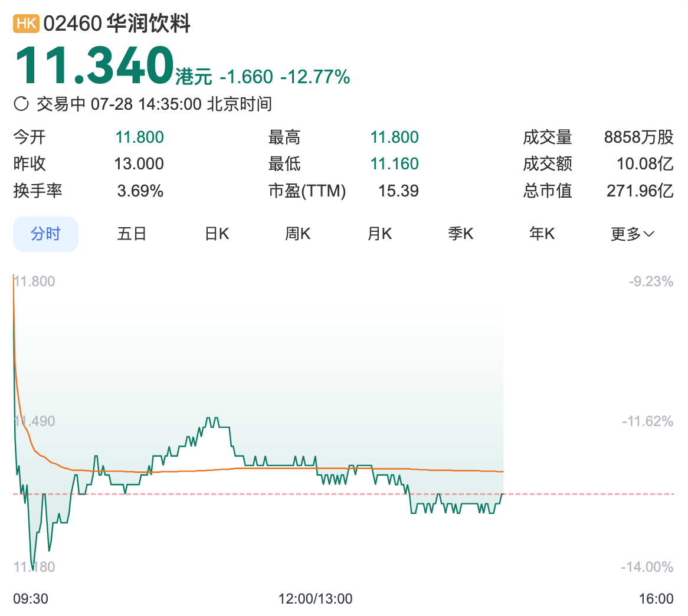Click the latest point of intraday chart
Screen dimensions: 688x616
pos(502,494)
